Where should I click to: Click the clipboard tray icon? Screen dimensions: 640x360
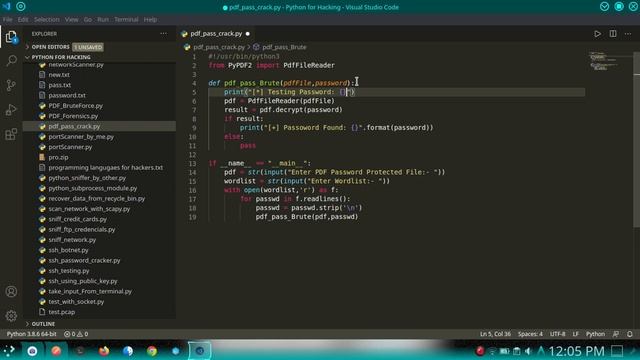click(x=516, y=351)
